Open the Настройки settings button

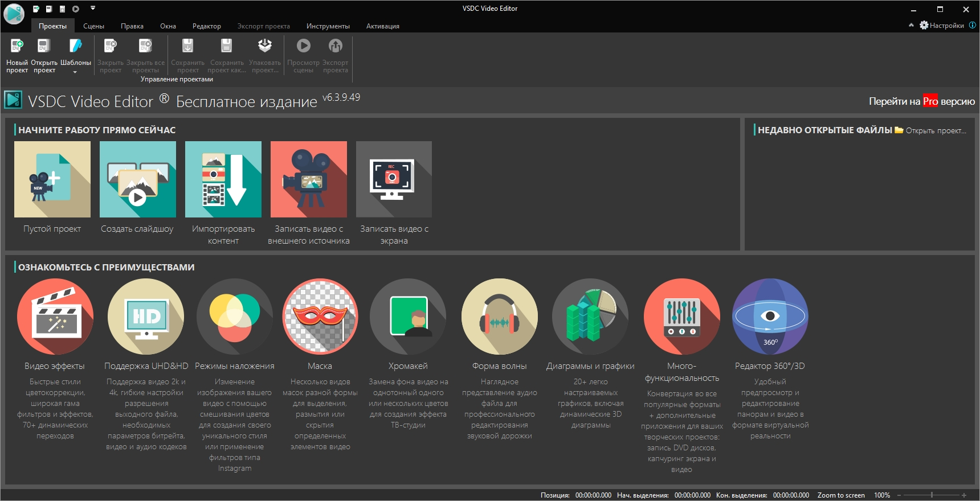[x=941, y=25]
